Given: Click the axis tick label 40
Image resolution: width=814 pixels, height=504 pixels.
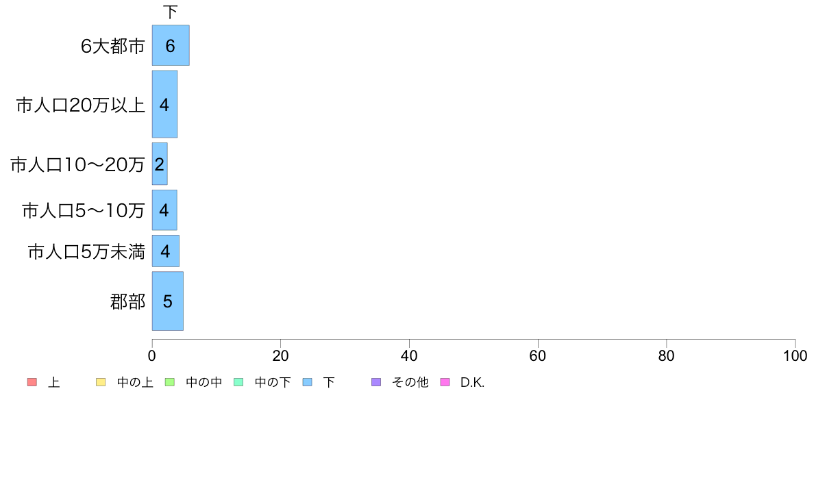Looking at the screenshot, I should [409, 355].
